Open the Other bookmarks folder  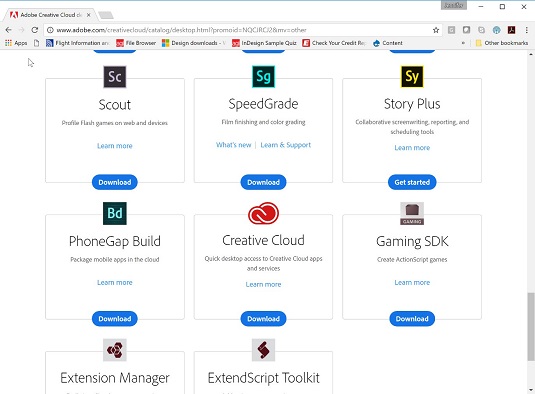[x=502, y=43]
